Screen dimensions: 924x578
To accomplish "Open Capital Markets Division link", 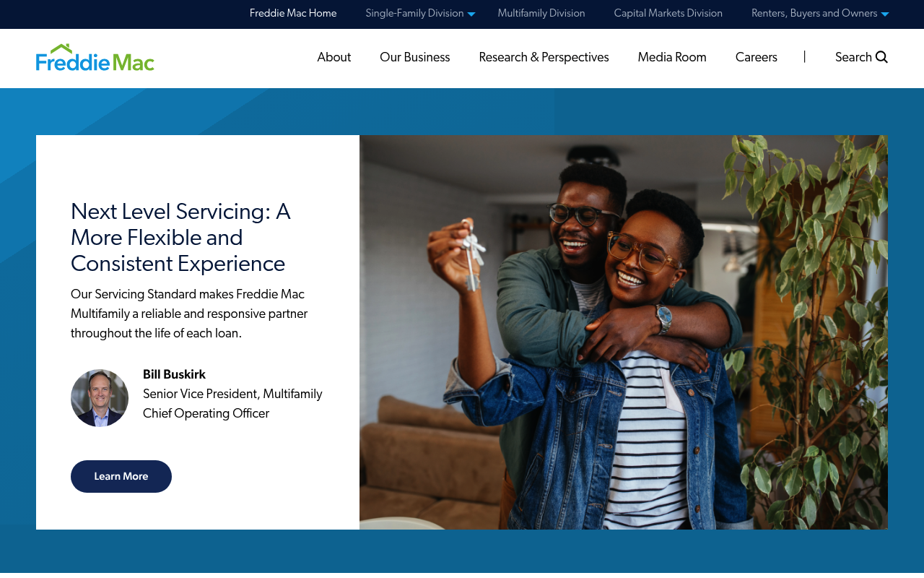I will point(668,14).
